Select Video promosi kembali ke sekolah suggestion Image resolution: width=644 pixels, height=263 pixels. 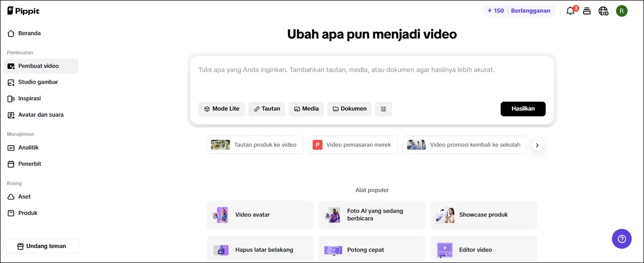click(465, 145)
